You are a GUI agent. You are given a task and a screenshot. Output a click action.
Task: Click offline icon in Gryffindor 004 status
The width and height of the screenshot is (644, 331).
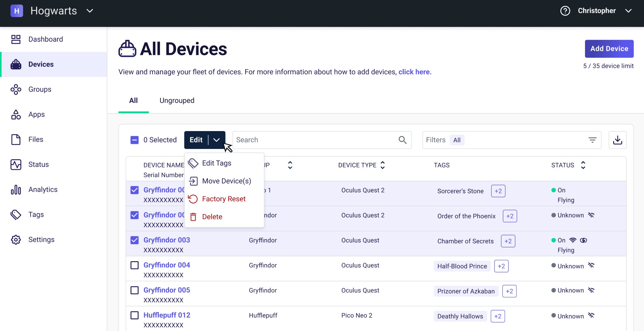point(591,265)
